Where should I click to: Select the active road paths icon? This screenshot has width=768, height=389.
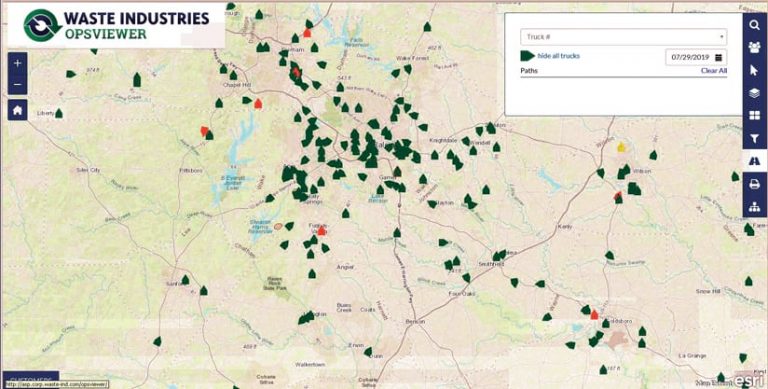pos(754,161)
